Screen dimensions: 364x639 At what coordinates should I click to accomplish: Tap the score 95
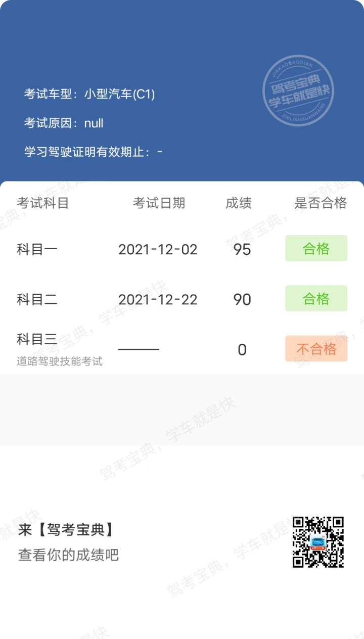tap(242, 249)
